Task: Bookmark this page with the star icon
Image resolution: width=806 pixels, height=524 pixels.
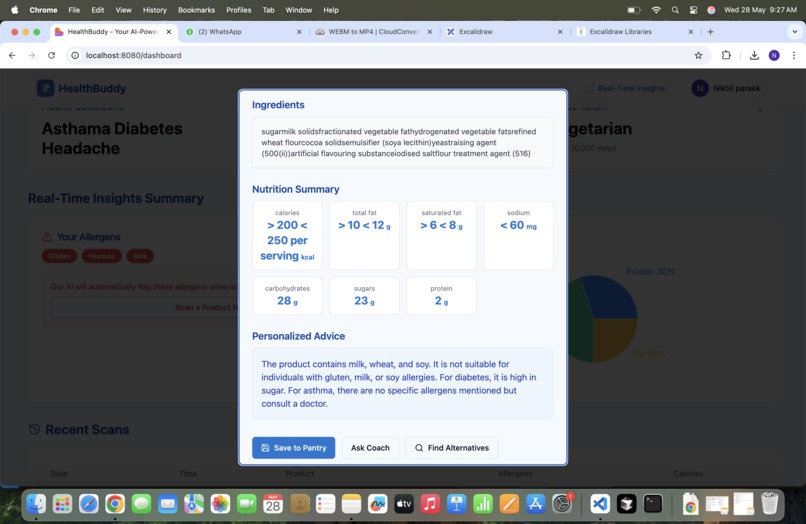Action: pos(698,55)
